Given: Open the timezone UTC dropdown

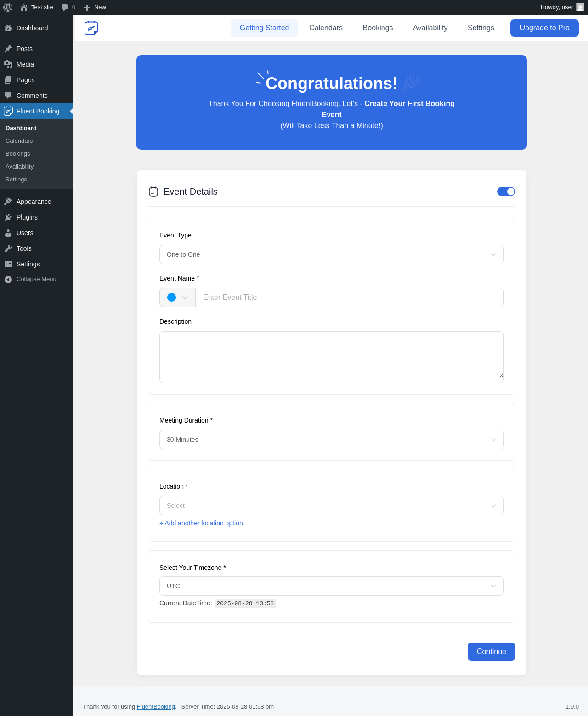Looking at the screenshot, I should click(x=332, y=586).
